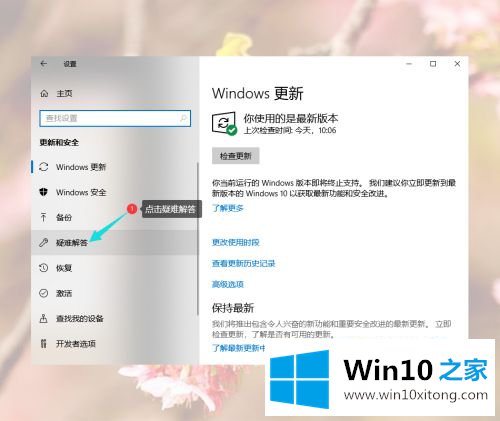Image resolution: width=500 pixels, height=421 pixels.
Task: Click the 更新和安全 category heading
Action: point(59,142)
